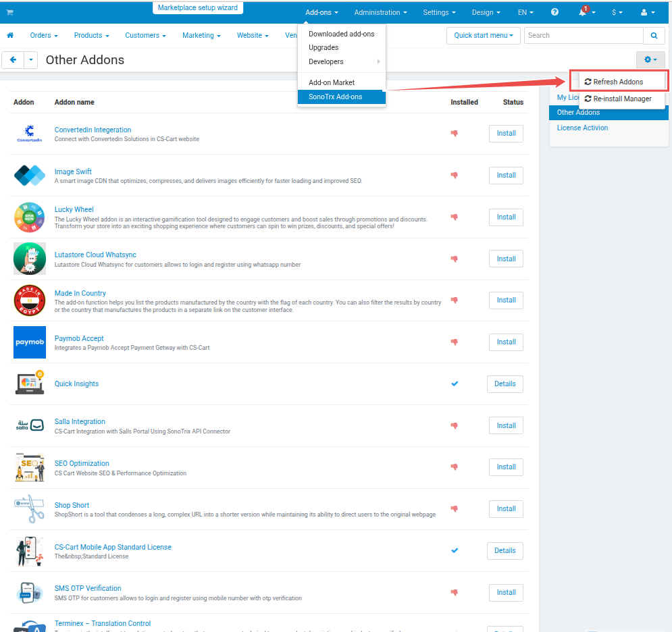Click the cart icon in top bar

coord(9,13)
